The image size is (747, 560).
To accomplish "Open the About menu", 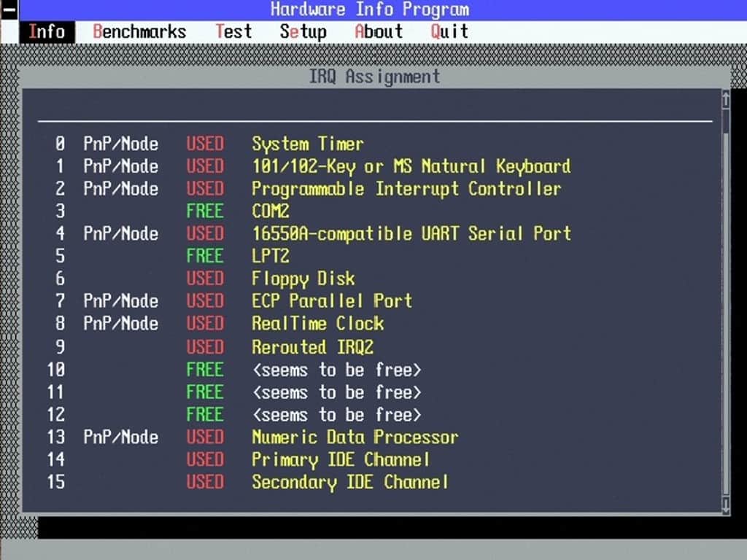I will click(379, 32).
